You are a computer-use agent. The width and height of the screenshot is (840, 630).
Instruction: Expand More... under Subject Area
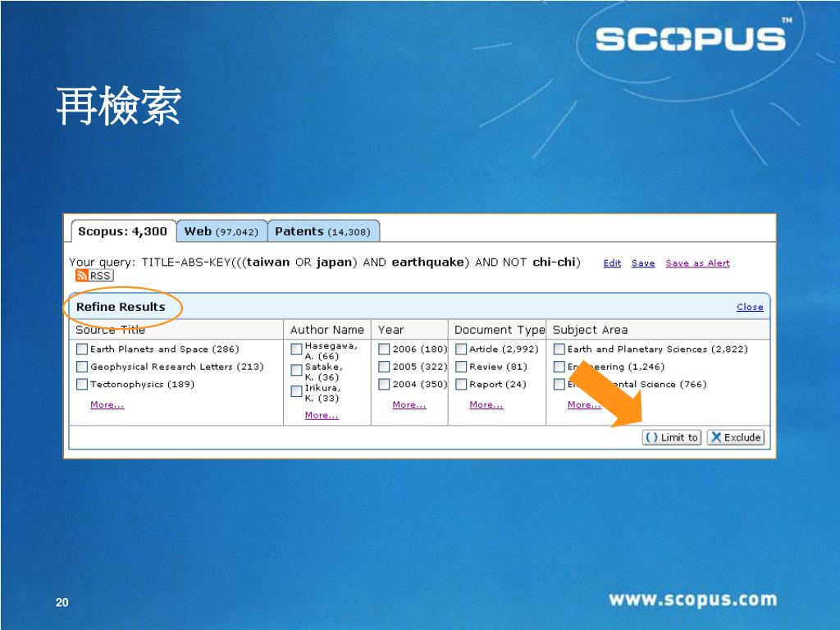pyautogui.click(x=584, y=404)
